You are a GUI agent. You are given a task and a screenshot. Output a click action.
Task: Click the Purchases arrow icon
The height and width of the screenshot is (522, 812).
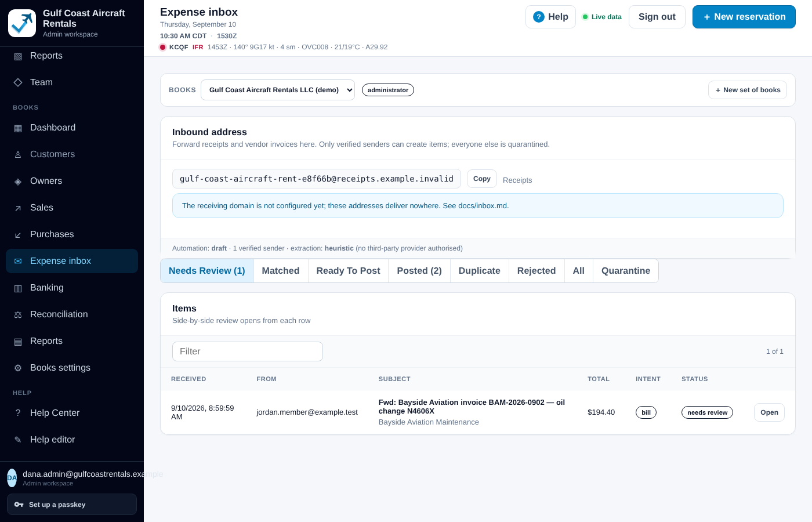(x=18, y=235)
